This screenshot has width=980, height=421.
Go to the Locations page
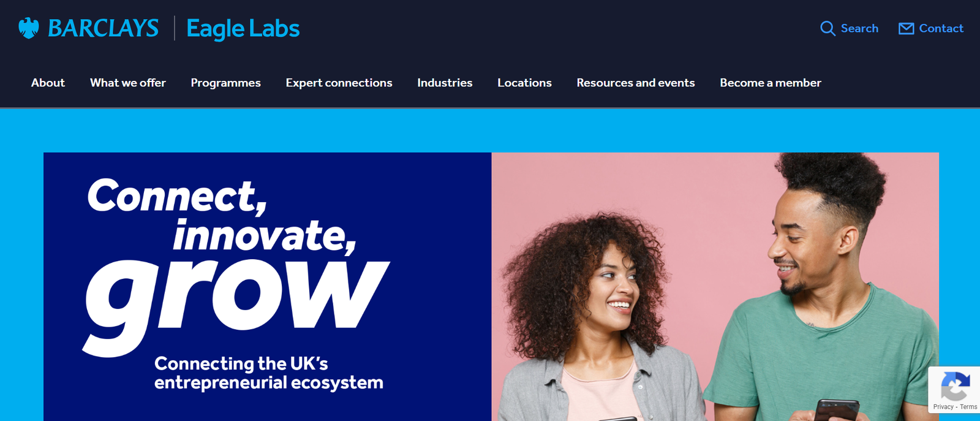[x=524, y=83]
